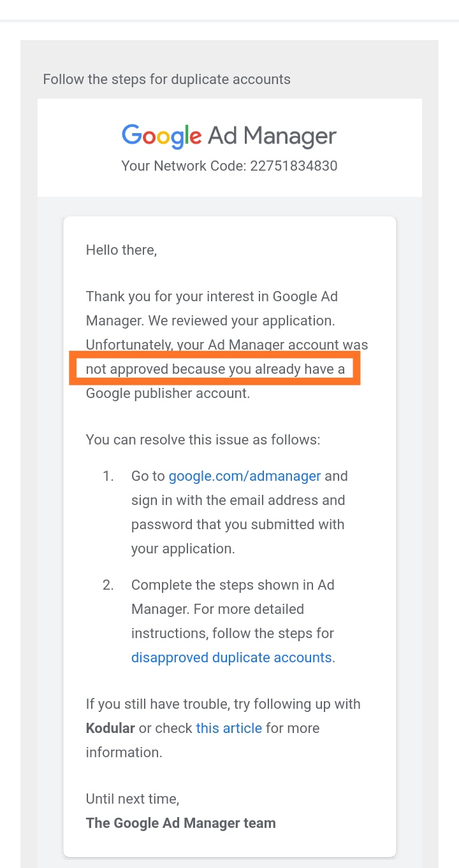Open the google.com/admanager link
459x868 pixels.
coord(245,476)
